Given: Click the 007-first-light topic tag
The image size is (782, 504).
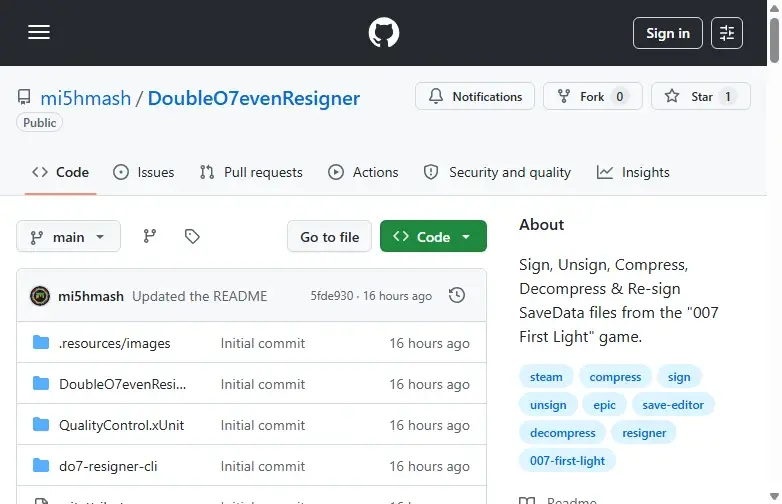Looking at the screenshot, I should [567, 460].
